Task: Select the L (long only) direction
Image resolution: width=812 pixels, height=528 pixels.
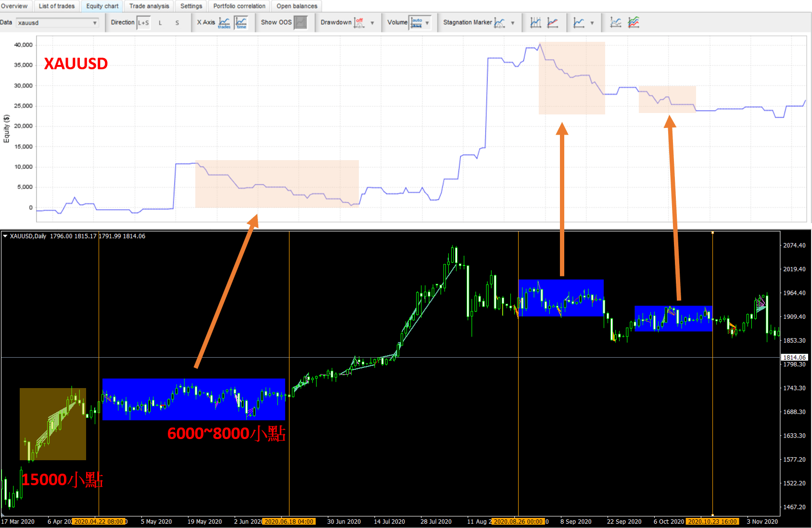Action: coord(160,23)
